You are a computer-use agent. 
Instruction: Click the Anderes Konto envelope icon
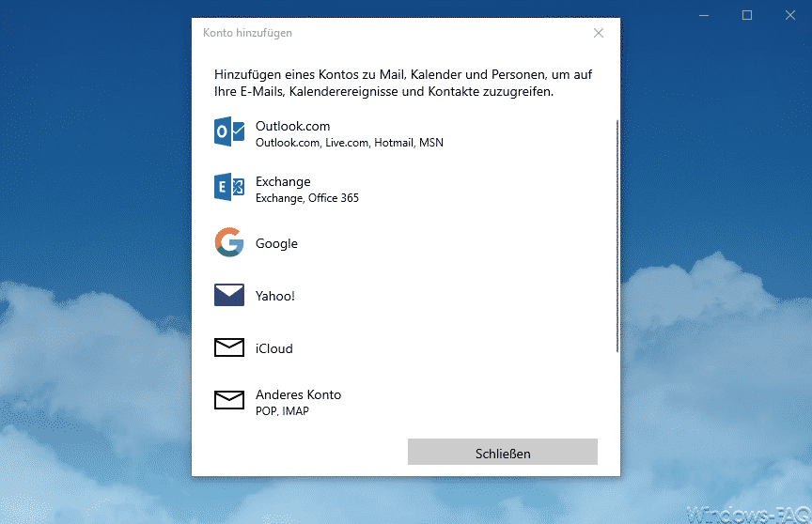pyautogui.click(x=229, y=400)
